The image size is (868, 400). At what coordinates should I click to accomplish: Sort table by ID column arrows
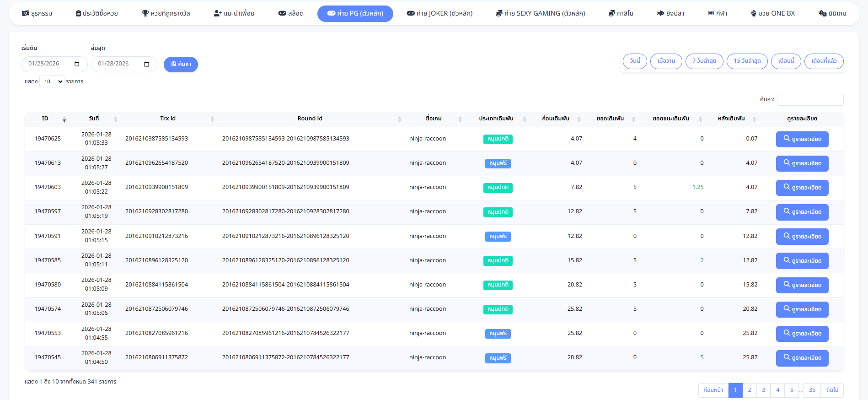point(64,119)
